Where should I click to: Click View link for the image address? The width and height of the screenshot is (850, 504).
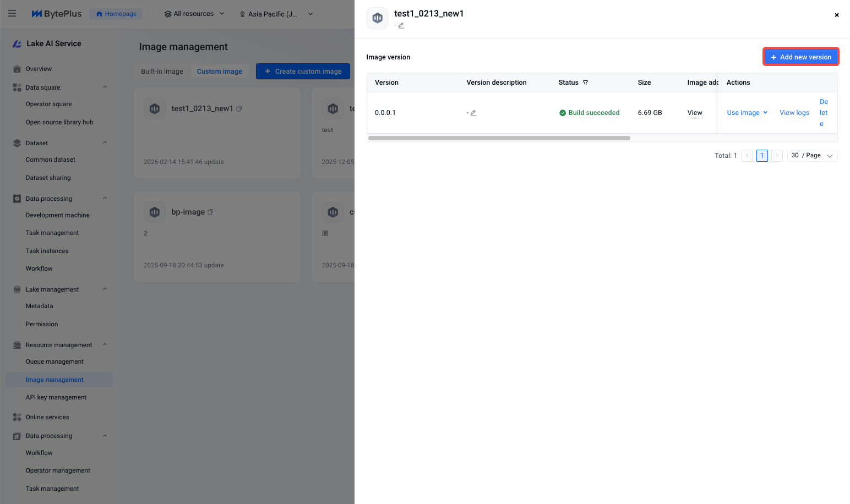tap(694, 113)
